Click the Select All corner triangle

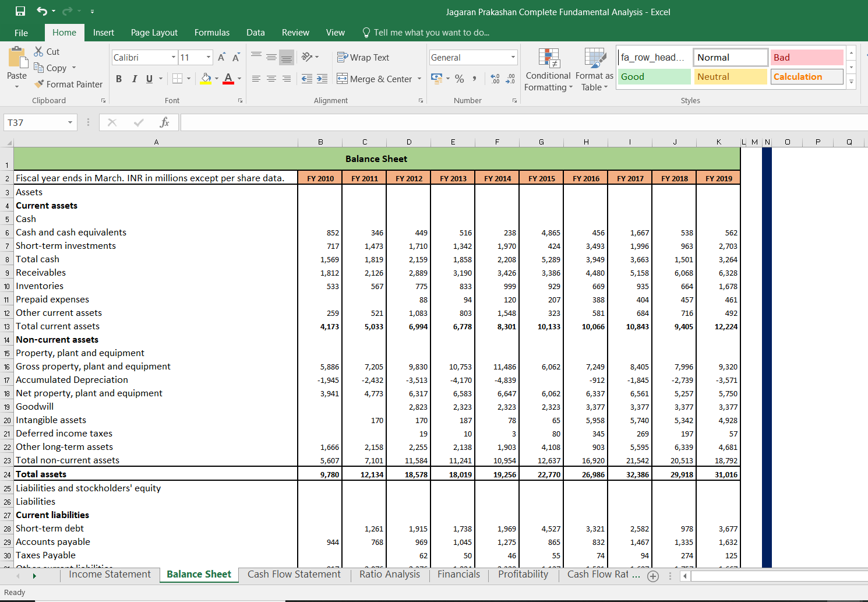point(9,142)
